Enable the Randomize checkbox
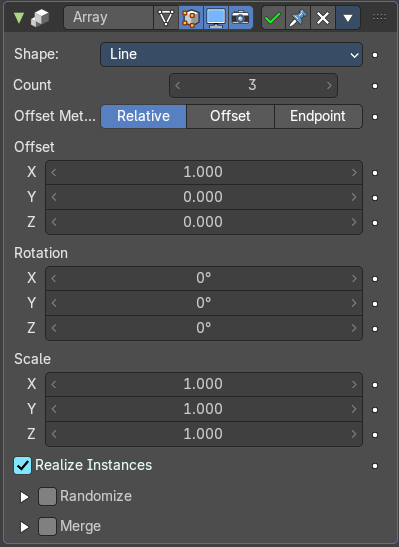The width and height of the screenshot is (399, 547). (47, 496)
